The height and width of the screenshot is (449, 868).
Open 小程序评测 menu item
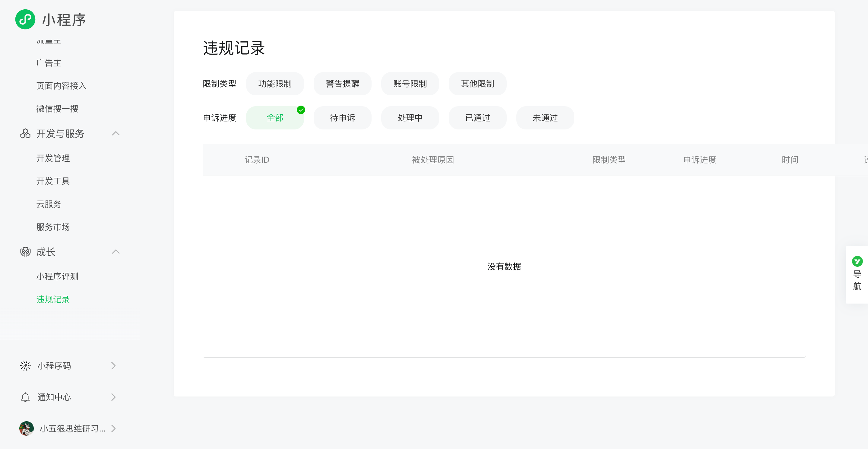[x=57, y=276]
